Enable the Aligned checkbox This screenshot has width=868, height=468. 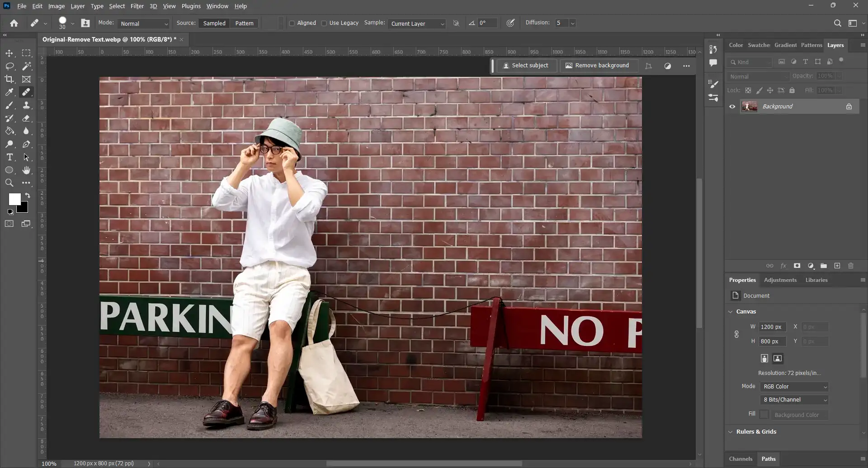[x=292, y=23]
